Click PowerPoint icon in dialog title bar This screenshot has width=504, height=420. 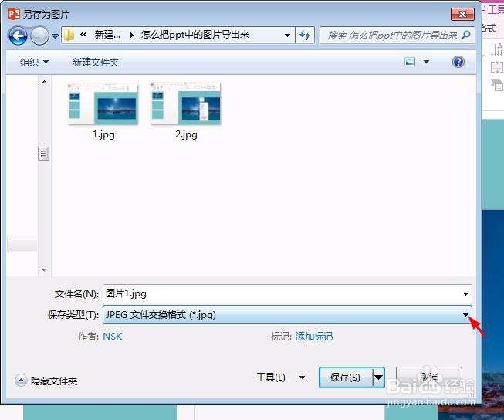(x=13, y=14)
